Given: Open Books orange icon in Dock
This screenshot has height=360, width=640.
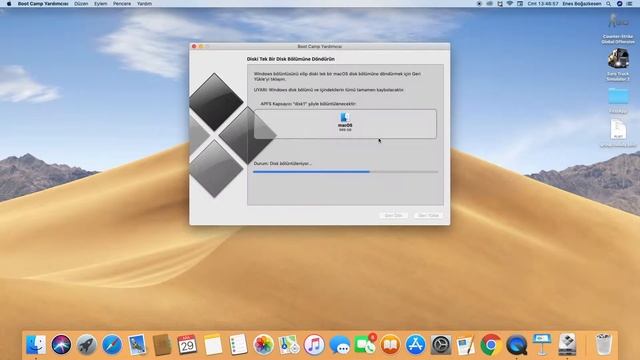Looking at the screenshot, I should point(390,344).
